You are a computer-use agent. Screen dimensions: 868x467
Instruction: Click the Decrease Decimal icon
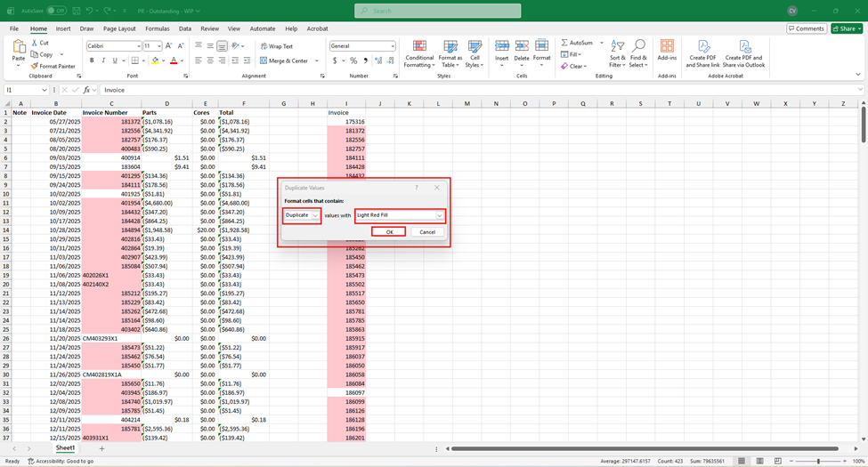click(390, 60)
